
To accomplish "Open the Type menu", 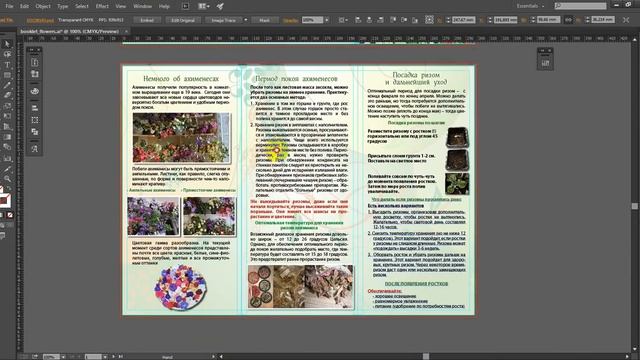I will point(62,6).
